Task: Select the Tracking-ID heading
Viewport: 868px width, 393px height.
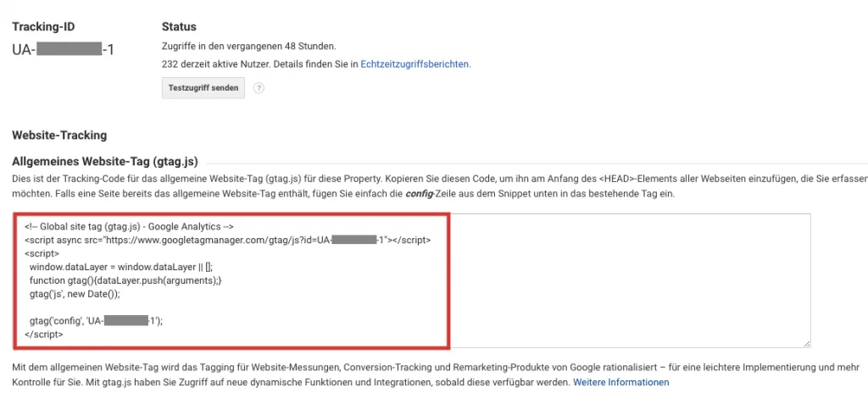Action: click(x=43, y=26)
